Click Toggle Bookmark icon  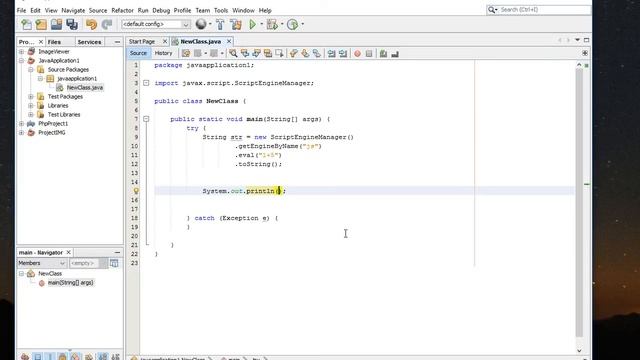(x=317, y=53)
